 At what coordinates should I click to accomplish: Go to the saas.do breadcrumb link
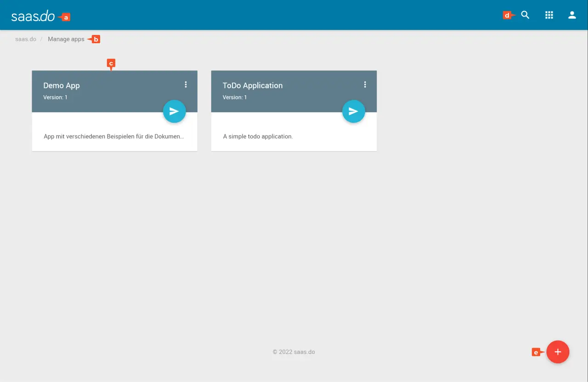[x=26, y=40]
